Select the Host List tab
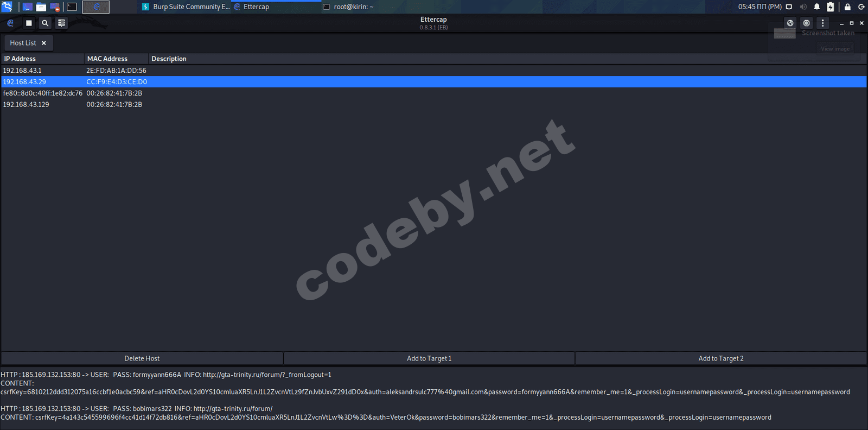The image size is (868, 430). 28,43
